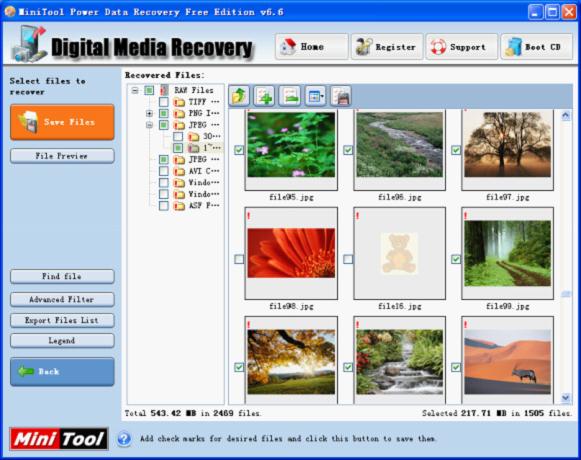
Task: Check the file16.jpg teddy bear checkbox
Action: click(348, 259)
